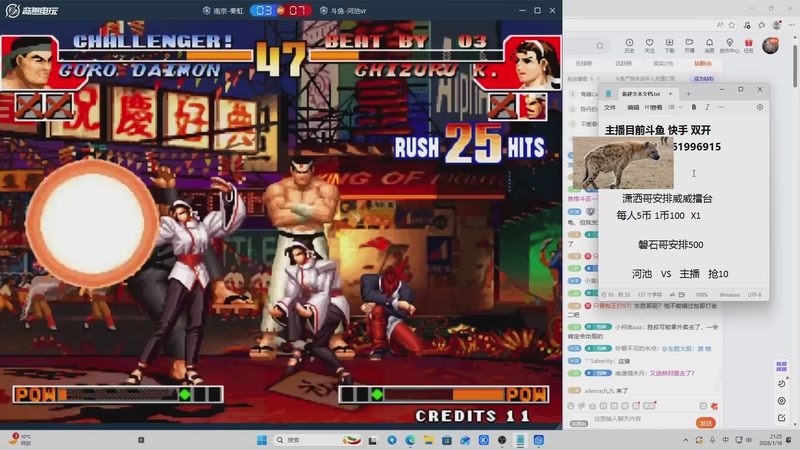800x450 pixels.
Task: Open the 下载 download icon
Action: pos(669,45)
